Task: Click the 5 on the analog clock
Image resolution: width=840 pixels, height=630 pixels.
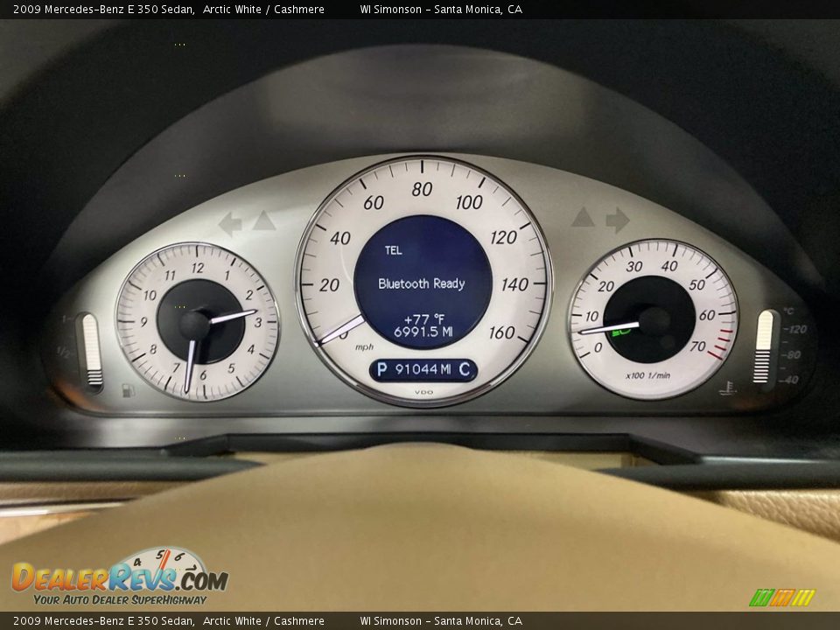Action: pos(231,368)
